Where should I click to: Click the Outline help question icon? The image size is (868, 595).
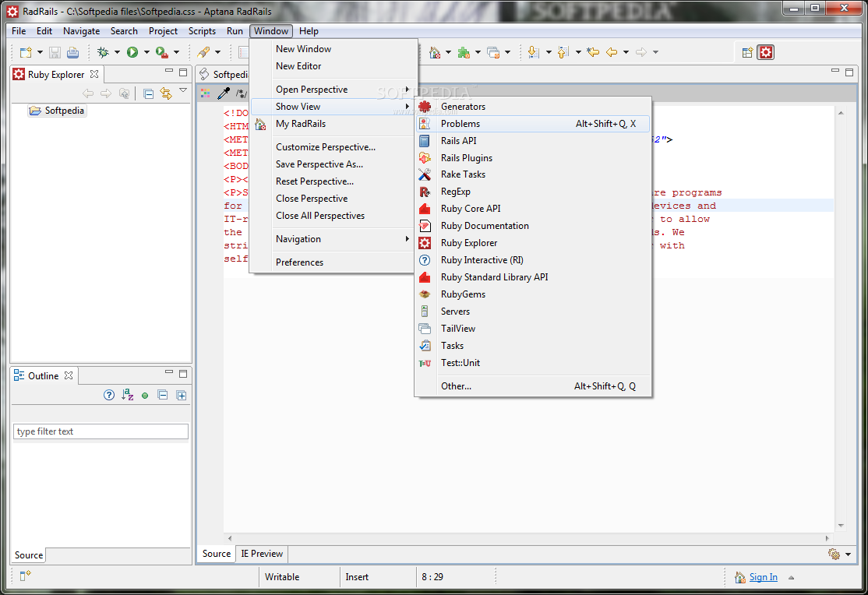coord(109,395)
